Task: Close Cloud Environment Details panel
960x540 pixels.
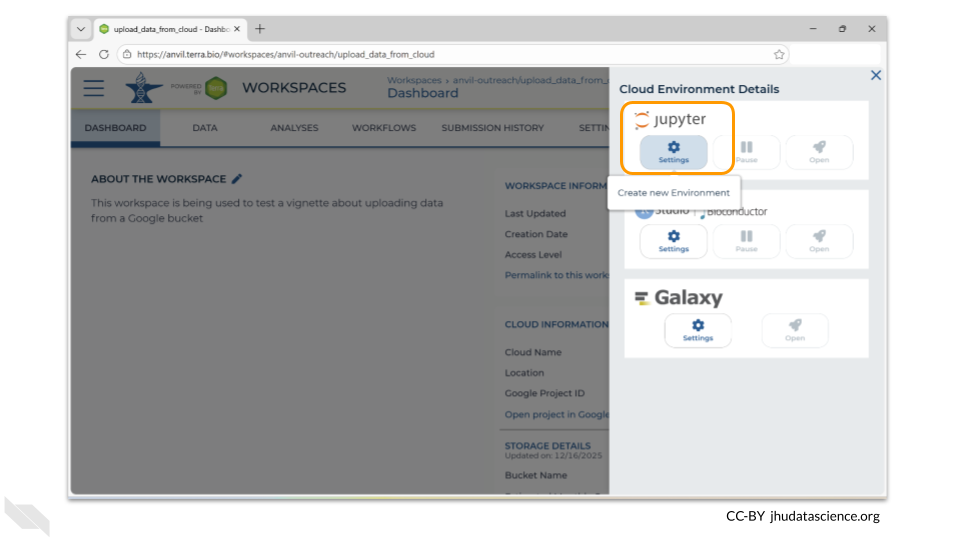Action: 876,75
